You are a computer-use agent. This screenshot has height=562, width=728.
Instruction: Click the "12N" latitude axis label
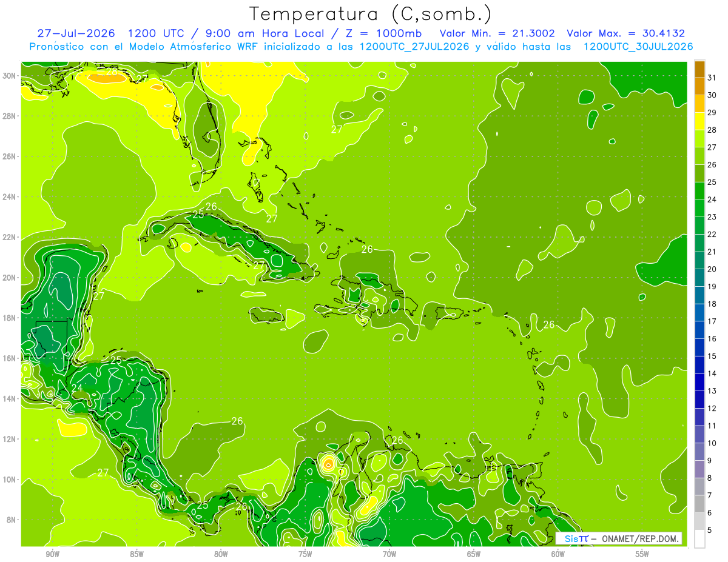(x=9, y=439)
